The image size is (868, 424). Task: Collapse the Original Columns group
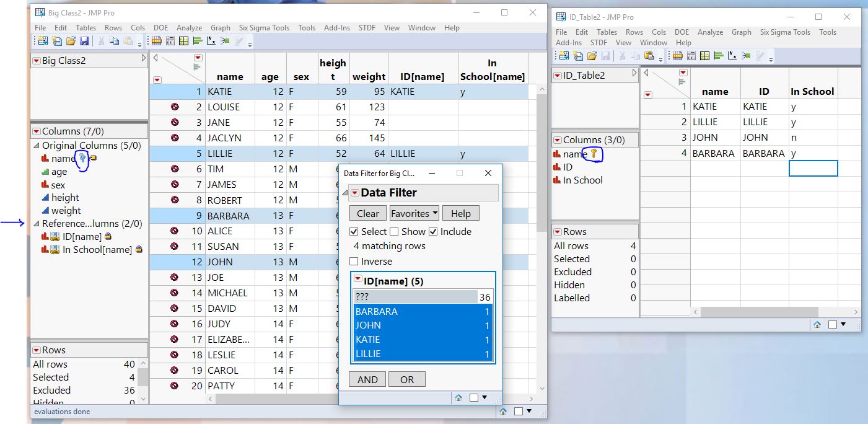click(x=36, y=146)
